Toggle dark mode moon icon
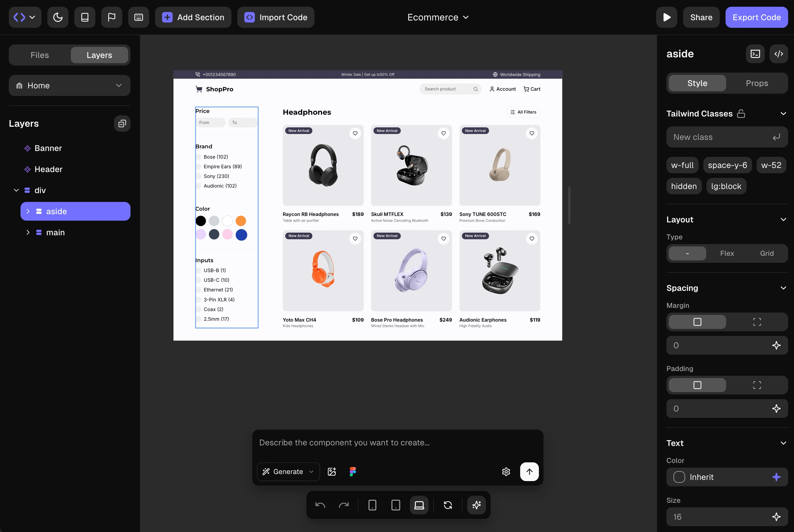Image resolution: width=794 pixels, height=532 pixels. pos(58,17)
